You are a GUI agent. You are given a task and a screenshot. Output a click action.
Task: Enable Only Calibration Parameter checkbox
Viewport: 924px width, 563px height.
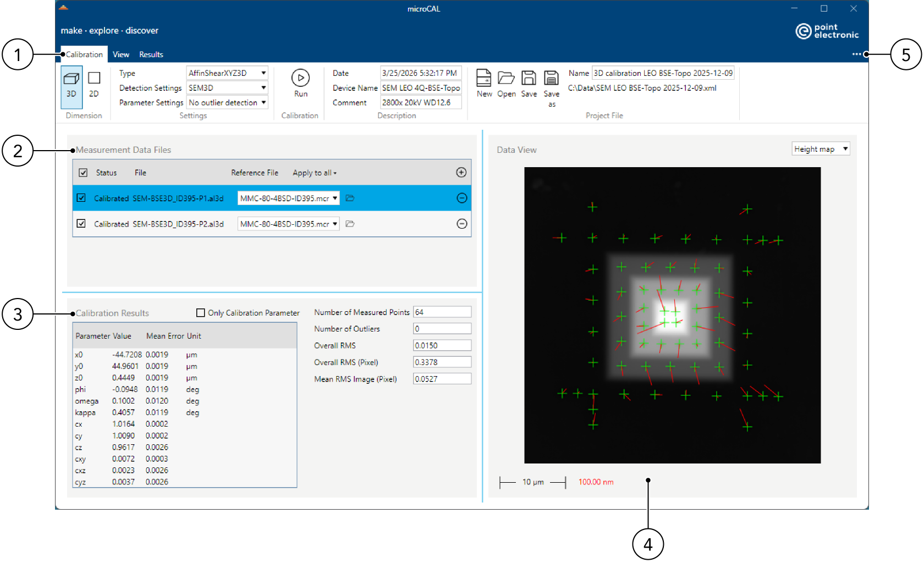201,313
